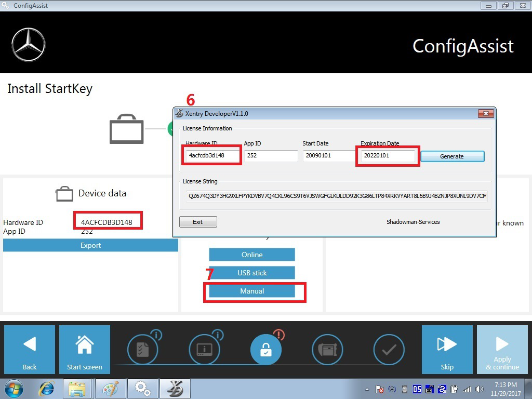
Task: Click the Mercedes-Benz star logo
Action: [x=29, y=45]
